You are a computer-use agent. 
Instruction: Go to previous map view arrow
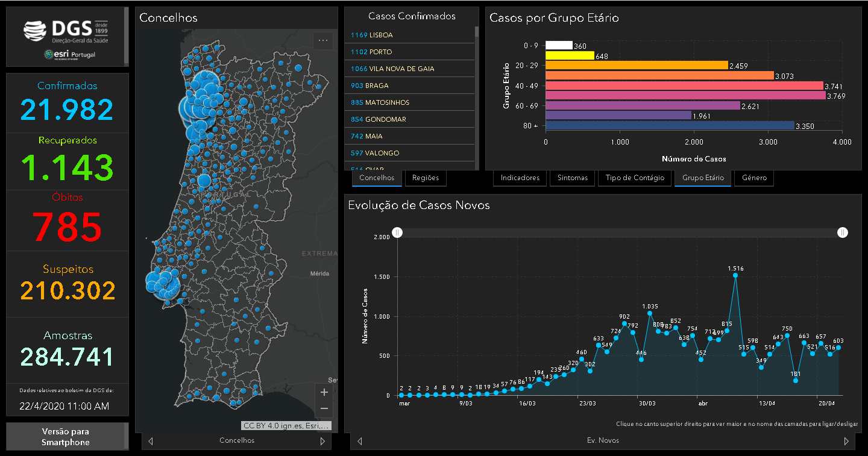[x=151, y=441]
